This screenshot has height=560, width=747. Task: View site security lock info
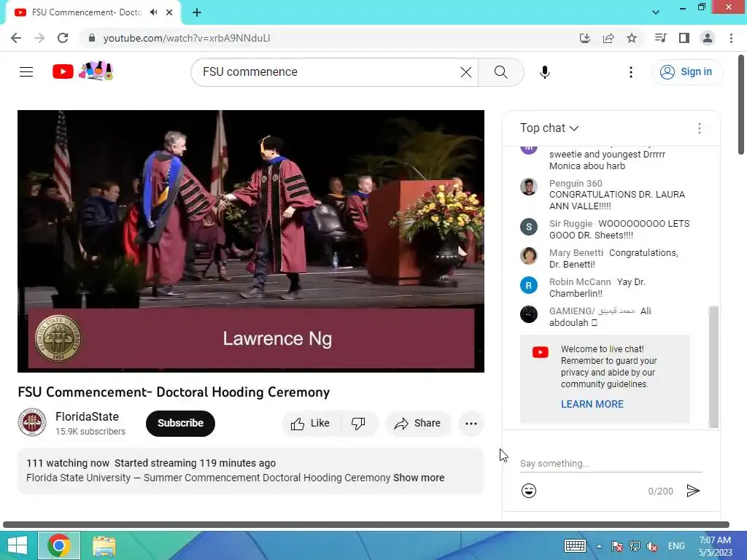92,38
